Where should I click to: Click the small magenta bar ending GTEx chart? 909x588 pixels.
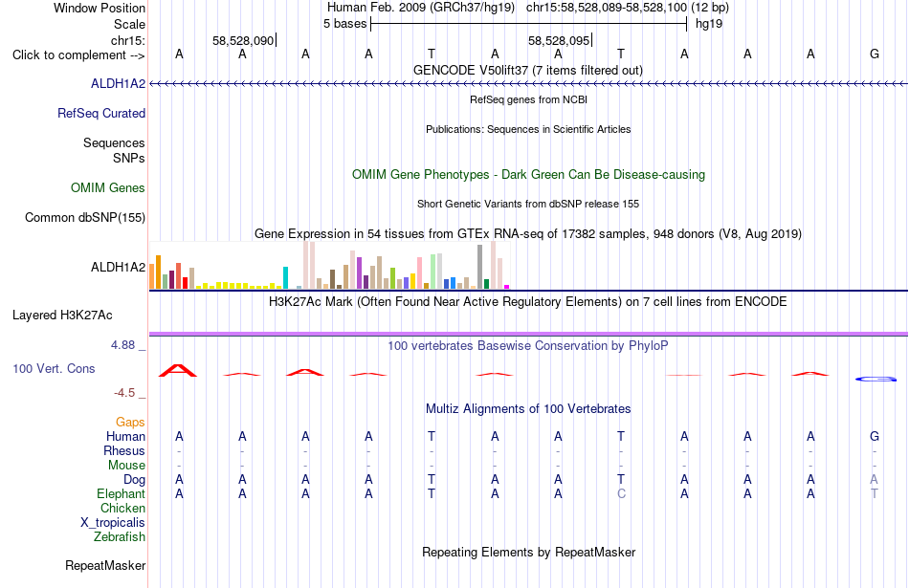point(507,287)
